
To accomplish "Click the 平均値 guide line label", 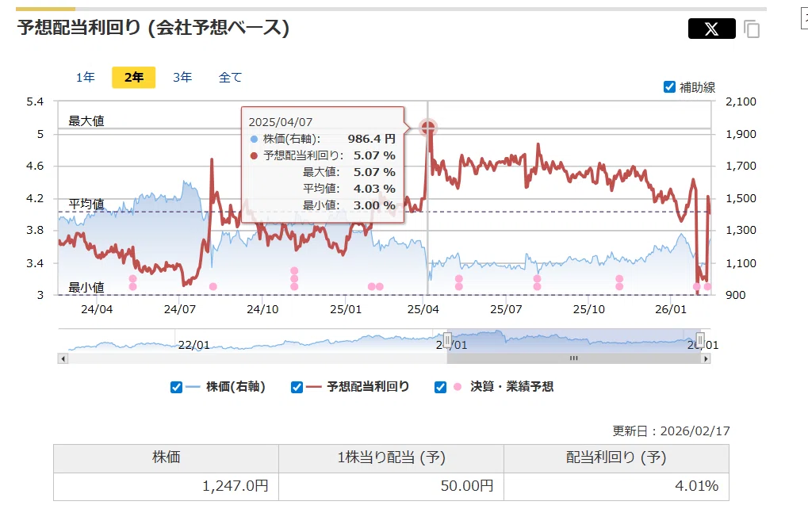I will (86, 204).
